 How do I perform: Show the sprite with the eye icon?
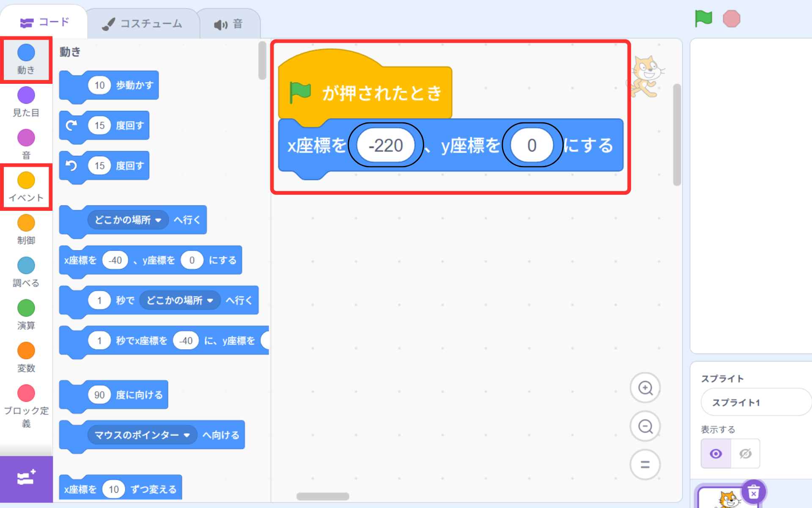pos(716,454)
